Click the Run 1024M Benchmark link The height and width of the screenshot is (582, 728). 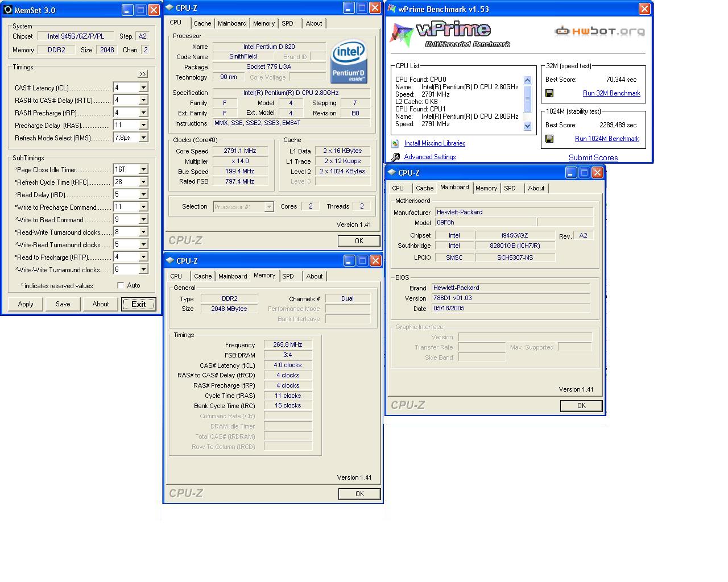click(x=607, y=139)
